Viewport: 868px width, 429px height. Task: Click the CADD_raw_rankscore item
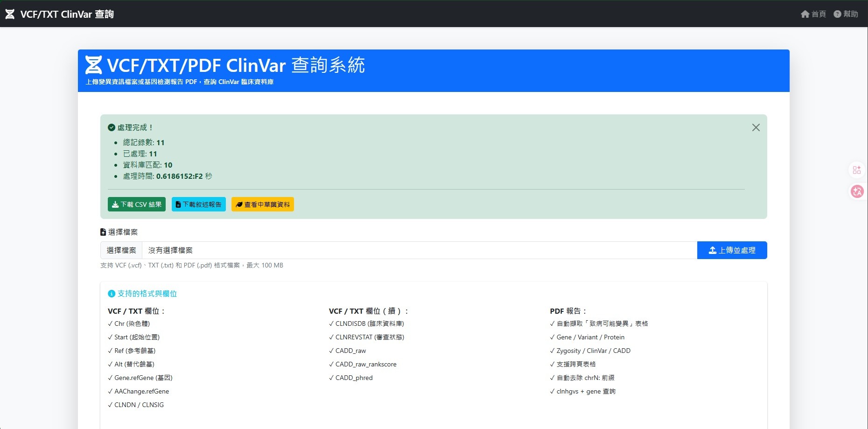pyautogui.click(x=363, y=364)
